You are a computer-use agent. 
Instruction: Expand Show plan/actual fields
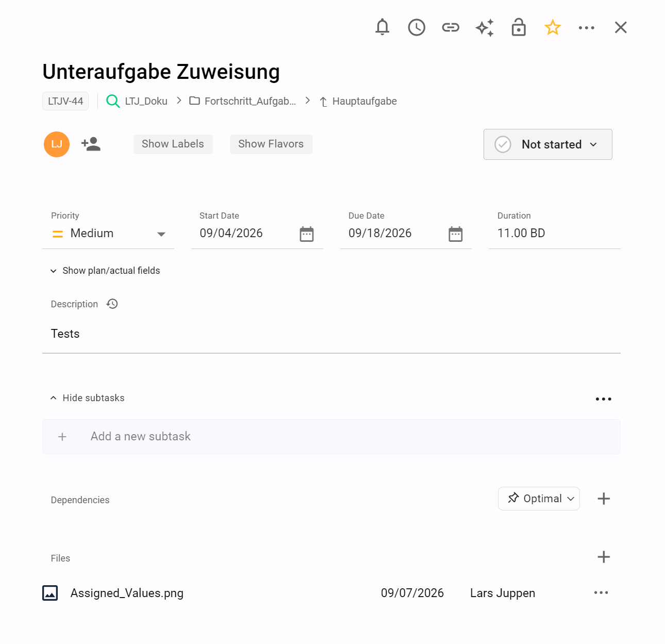click(x=105, y=271)
